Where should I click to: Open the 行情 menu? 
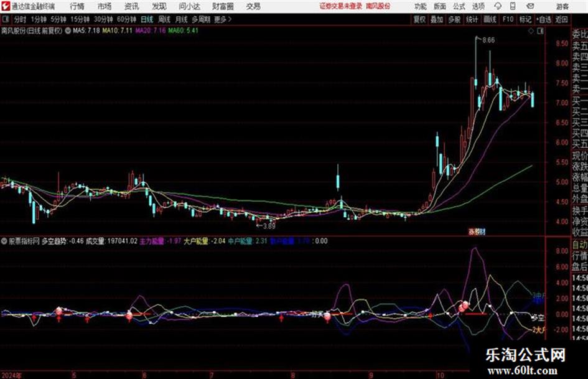click(77, 6)
